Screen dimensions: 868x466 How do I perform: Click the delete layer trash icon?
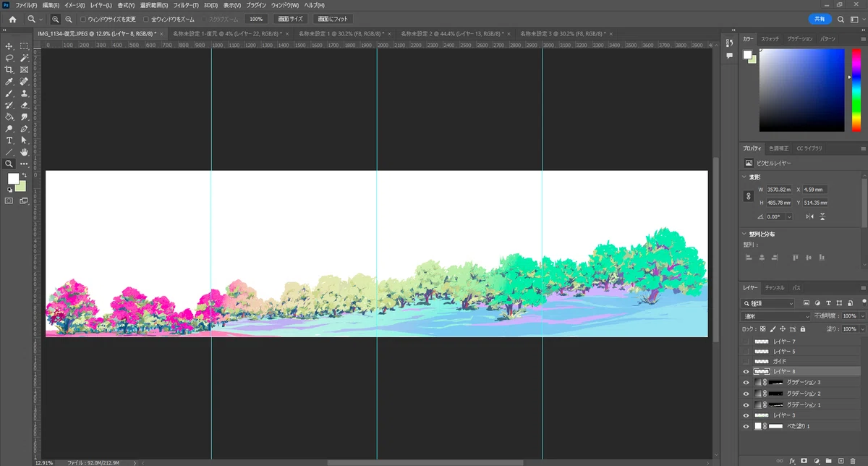click(x=853, y=460)
